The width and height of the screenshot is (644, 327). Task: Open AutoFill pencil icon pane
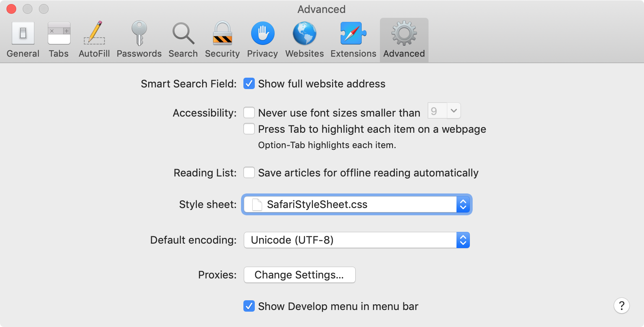click(x=94, y=40)
